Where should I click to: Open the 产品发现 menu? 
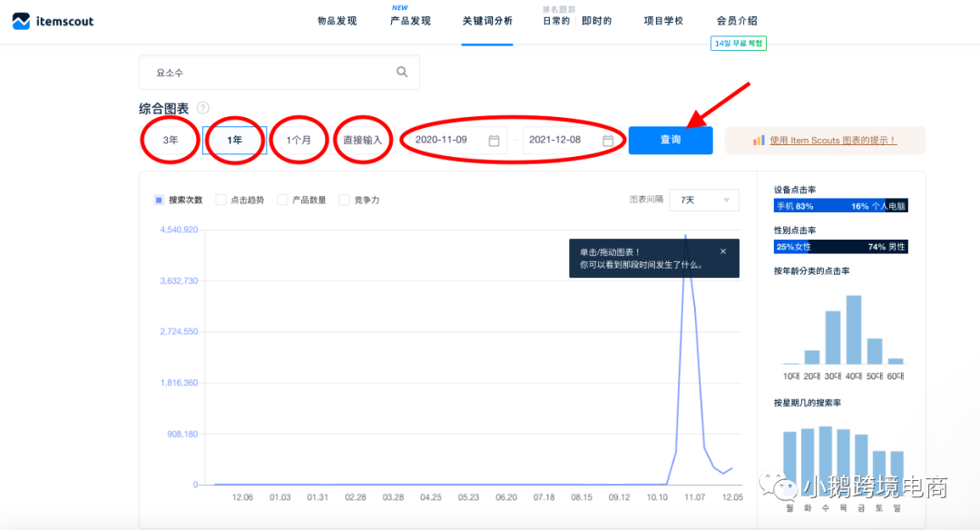(x=409, y=19)
